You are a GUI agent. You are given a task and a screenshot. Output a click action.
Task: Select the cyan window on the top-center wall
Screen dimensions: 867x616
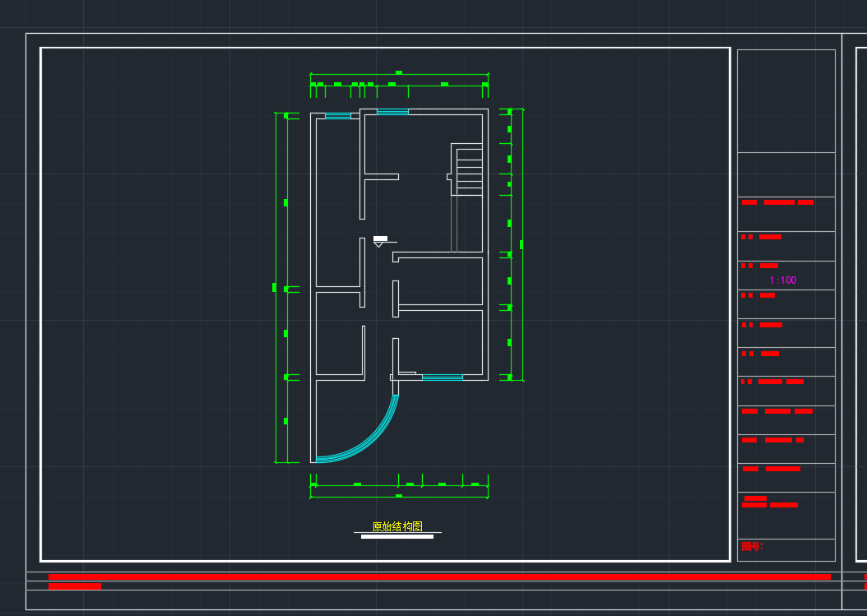[x=392, y=111]
